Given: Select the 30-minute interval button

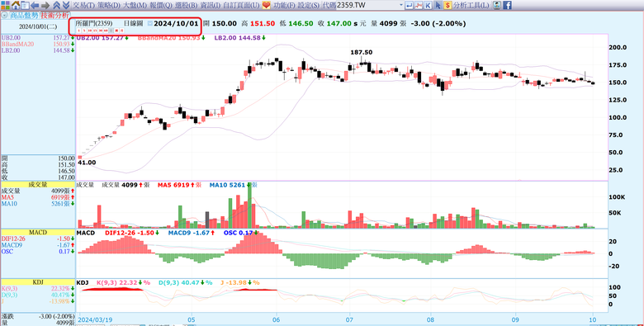Looking at the screenshot, I should tap(101, 31).
